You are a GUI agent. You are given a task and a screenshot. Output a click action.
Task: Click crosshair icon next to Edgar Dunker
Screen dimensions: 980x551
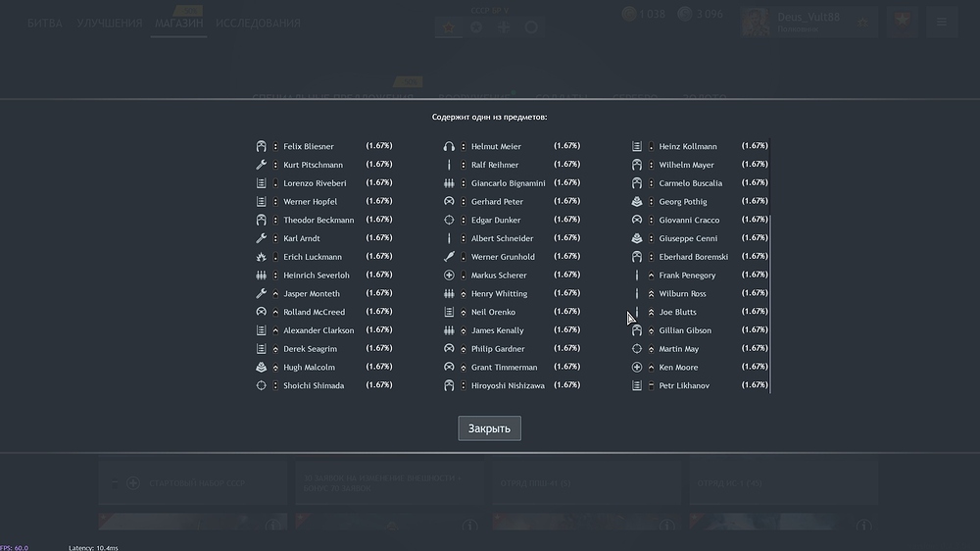pos(449,220)
